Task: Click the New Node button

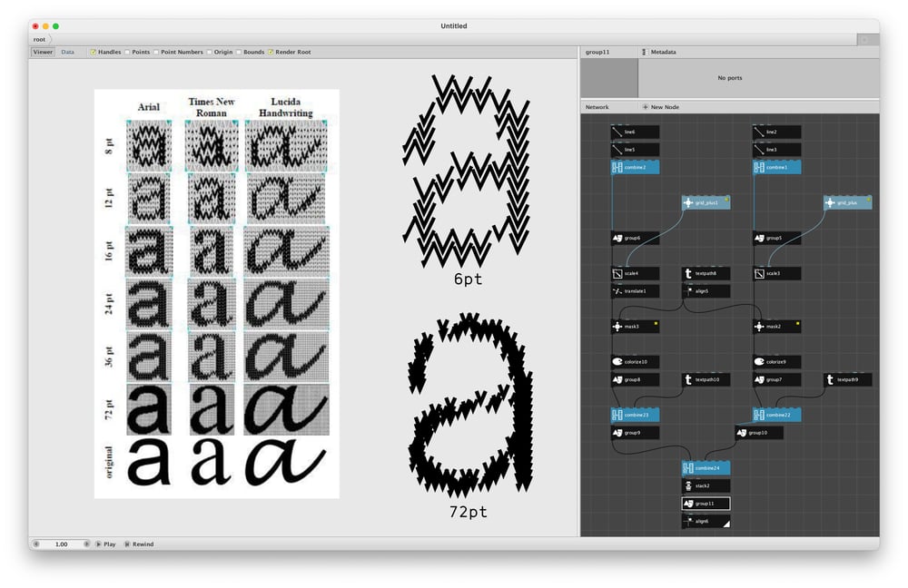Action: coord(661,107)
